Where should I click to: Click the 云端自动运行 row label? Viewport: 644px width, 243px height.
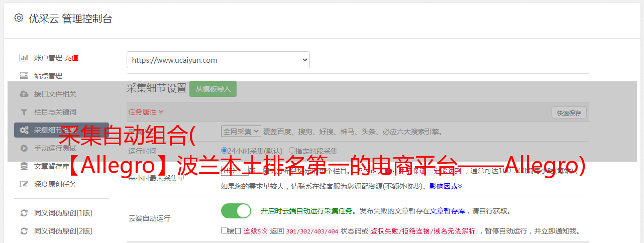click(x=149, y=218)
